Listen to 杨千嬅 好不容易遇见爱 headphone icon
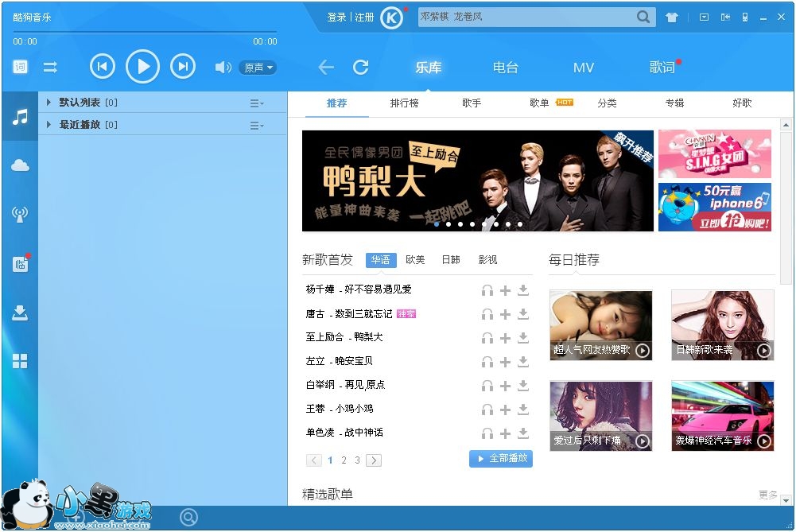Image resolution: width=796 pixels, height=532 pixels. pos(487,290)
